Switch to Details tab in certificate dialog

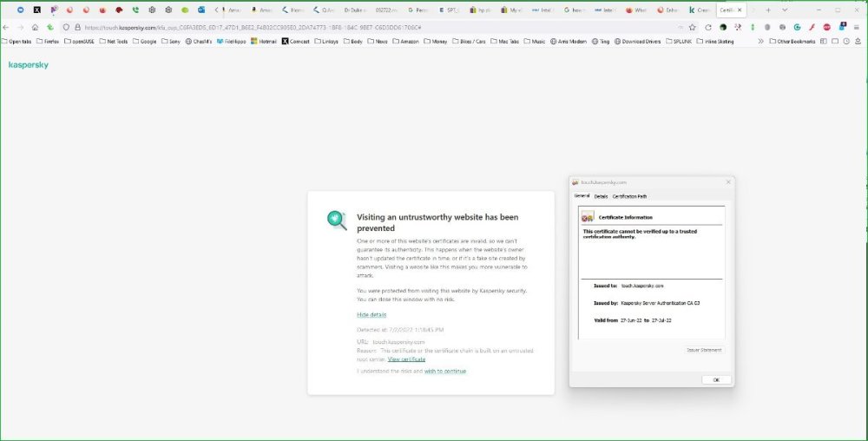click(601, 196)
